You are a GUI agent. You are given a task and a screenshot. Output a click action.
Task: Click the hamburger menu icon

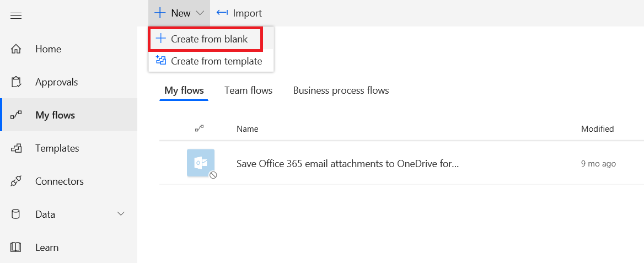coord(16,15)
